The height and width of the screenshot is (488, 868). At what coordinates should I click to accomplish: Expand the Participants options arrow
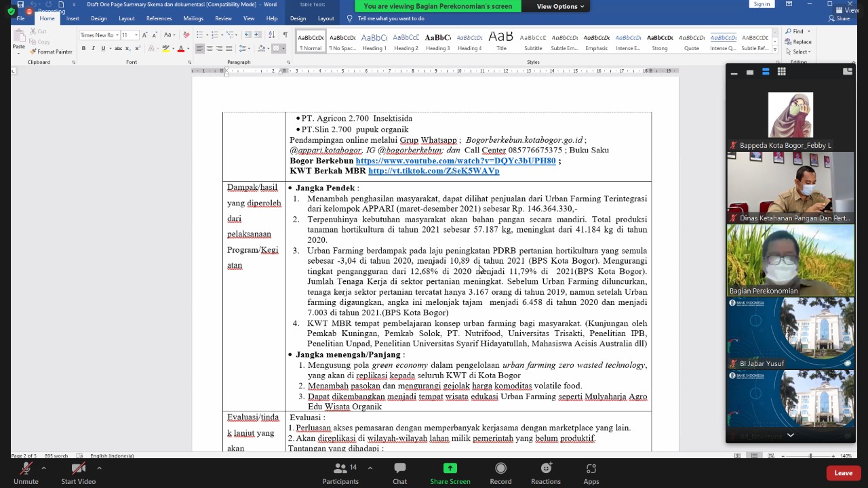(370, 468)
